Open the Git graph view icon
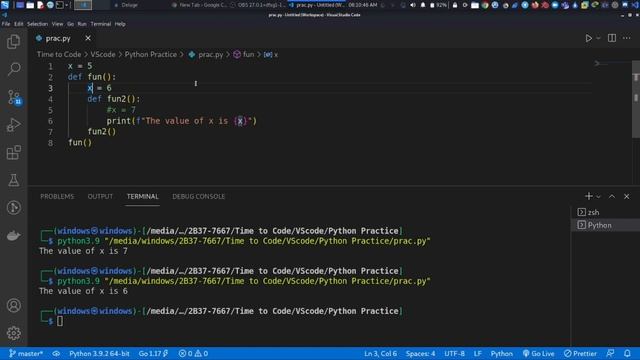The width and height of the screenshot is (640, 360). pyautogui.click(x=13, y=208)
